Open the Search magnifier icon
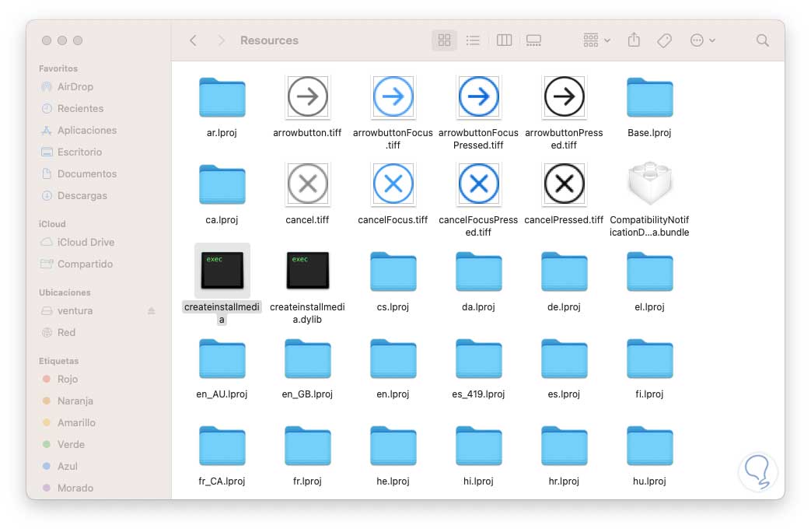The width and height of the screenshot is (811, 532). 763,40
